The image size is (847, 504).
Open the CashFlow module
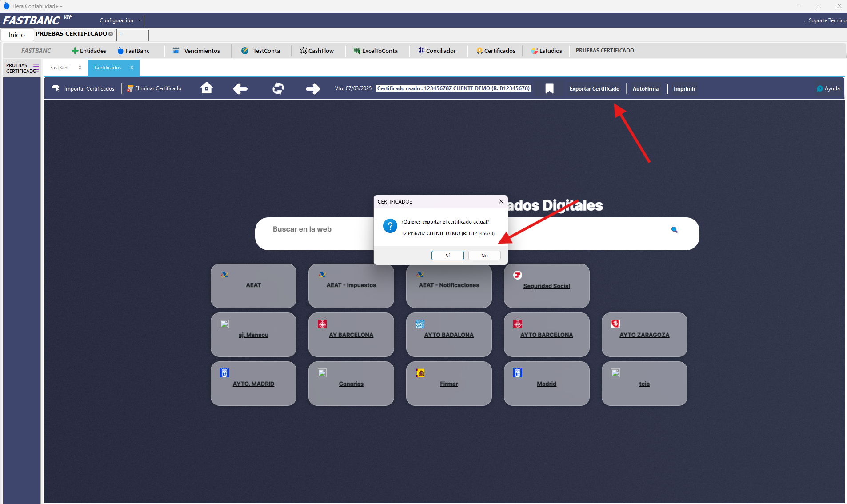317,51
